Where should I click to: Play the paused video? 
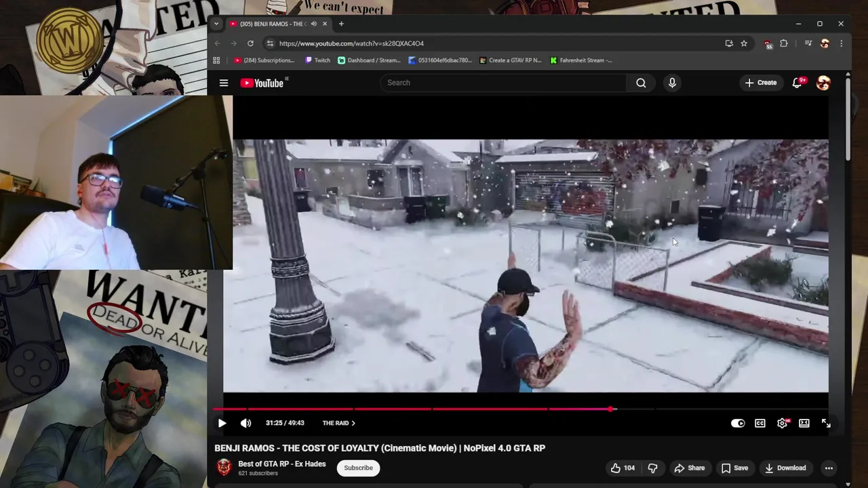[222, 423]
